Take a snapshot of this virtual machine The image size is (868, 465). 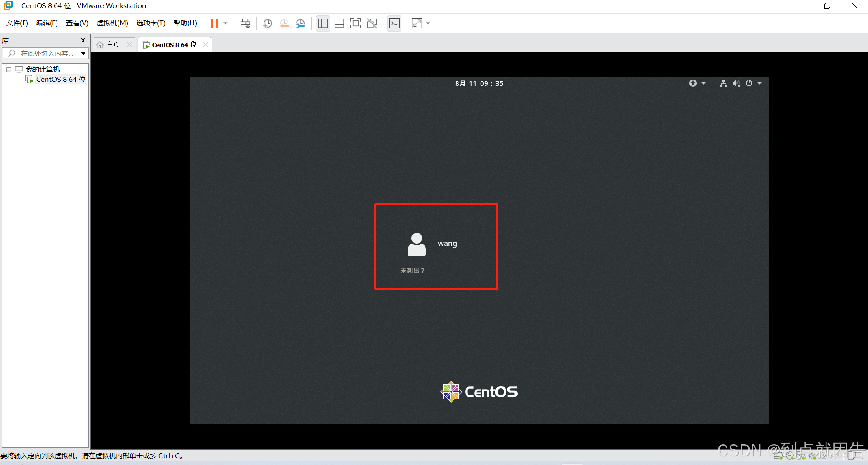268,23
